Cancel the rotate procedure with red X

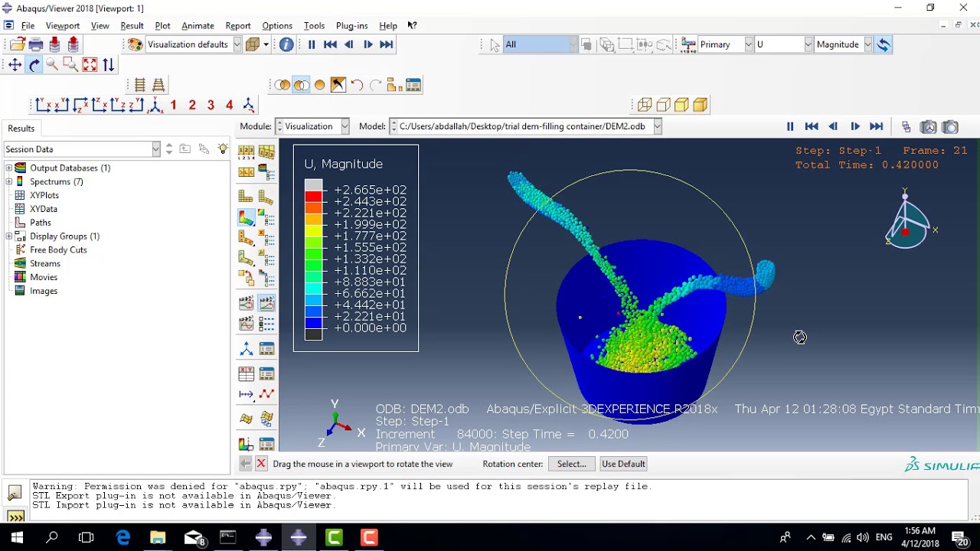(x=261, y=464)
